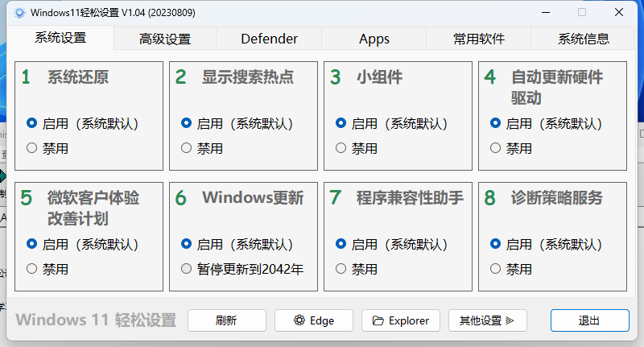Select 禁用 for 小组件 widgets
644x347 pixels.
(341, 148)
